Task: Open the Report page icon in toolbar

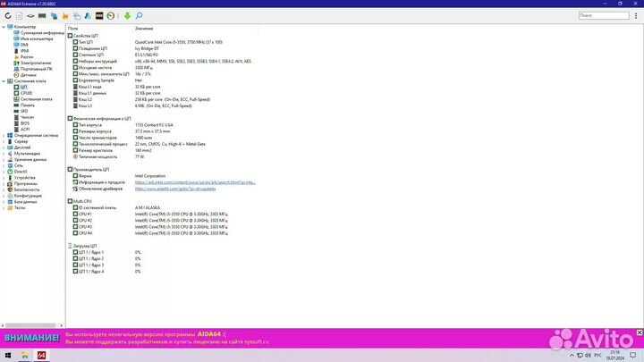Action: click(20, 15)
